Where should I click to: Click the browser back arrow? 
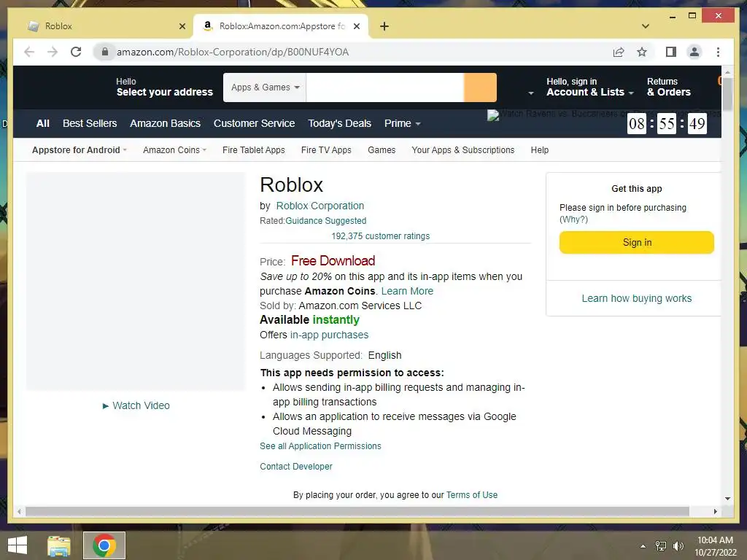[29, 52]
